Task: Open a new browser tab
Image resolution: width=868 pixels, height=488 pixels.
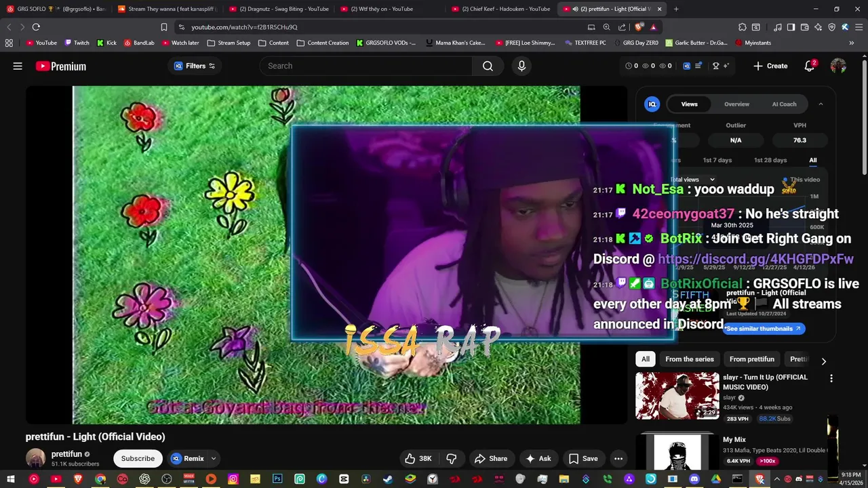Action: point(676,9)
